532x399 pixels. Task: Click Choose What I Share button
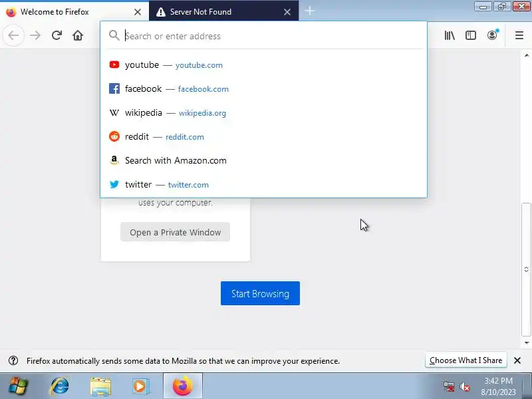466,360
